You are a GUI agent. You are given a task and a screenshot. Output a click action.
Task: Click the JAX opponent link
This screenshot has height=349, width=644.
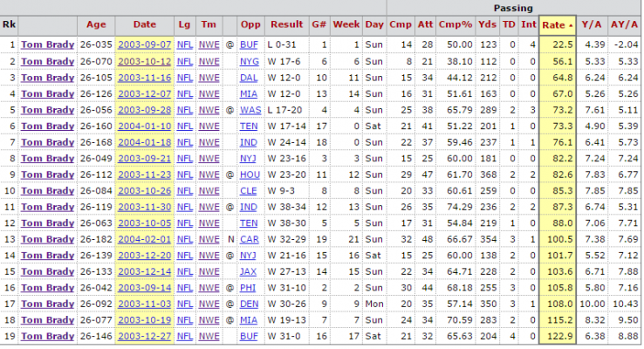click(248, 272)
